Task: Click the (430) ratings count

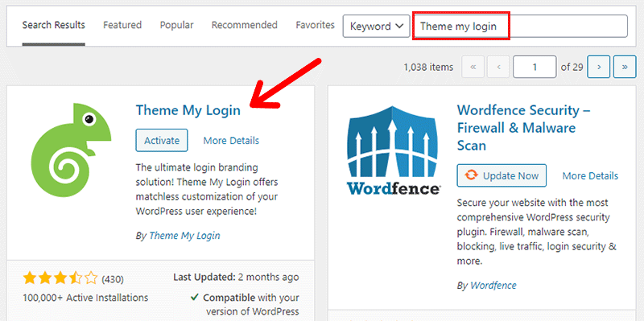Action: [113, 279]
